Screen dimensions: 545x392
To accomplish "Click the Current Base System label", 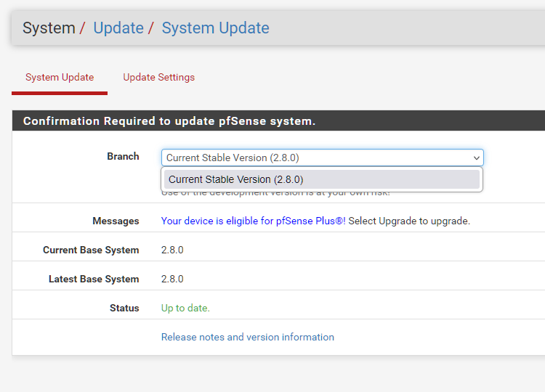I will click(91, 250).
